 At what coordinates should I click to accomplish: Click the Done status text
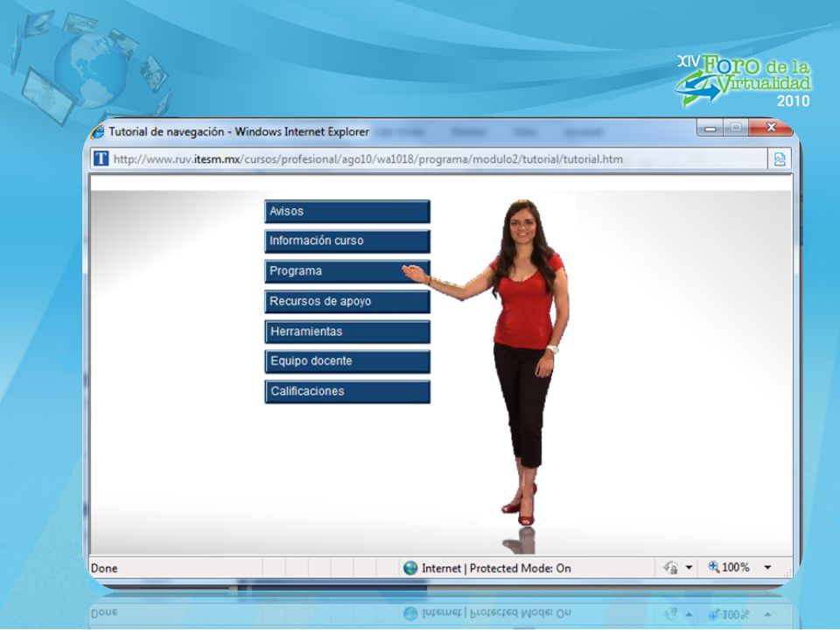(x=104, y=568)
